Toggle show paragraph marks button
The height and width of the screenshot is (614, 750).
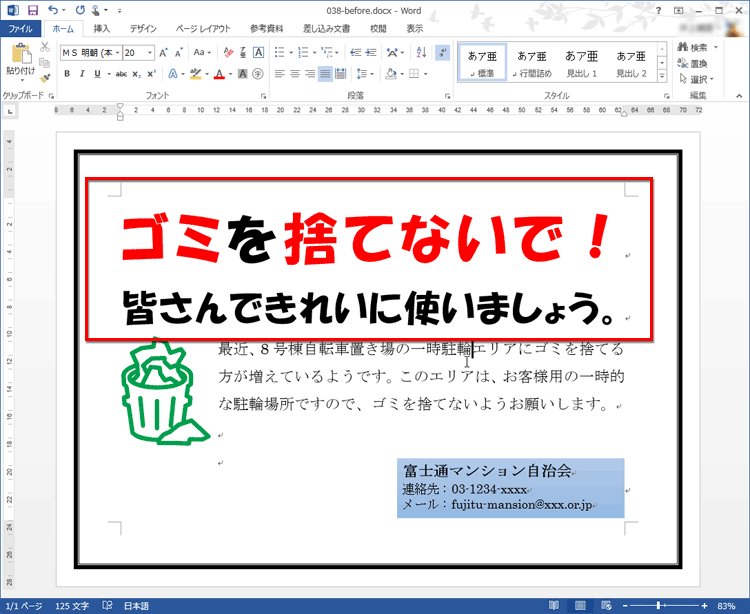[442, 53]
